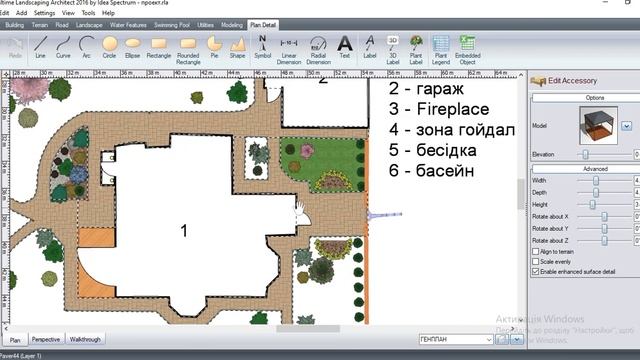The width and height of the screenshot is (640, 360).
Task: Switch to the Swimming Pool tab
Action: [x=172, y=25]
